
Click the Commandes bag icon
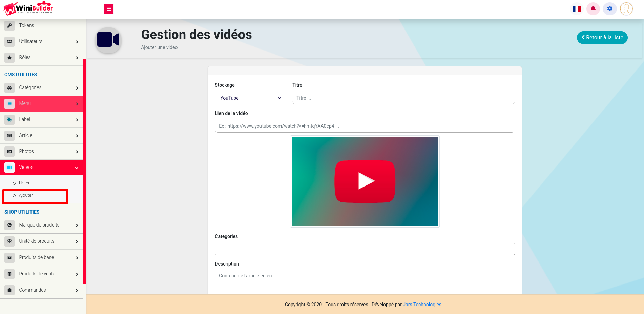coord(9,290)
